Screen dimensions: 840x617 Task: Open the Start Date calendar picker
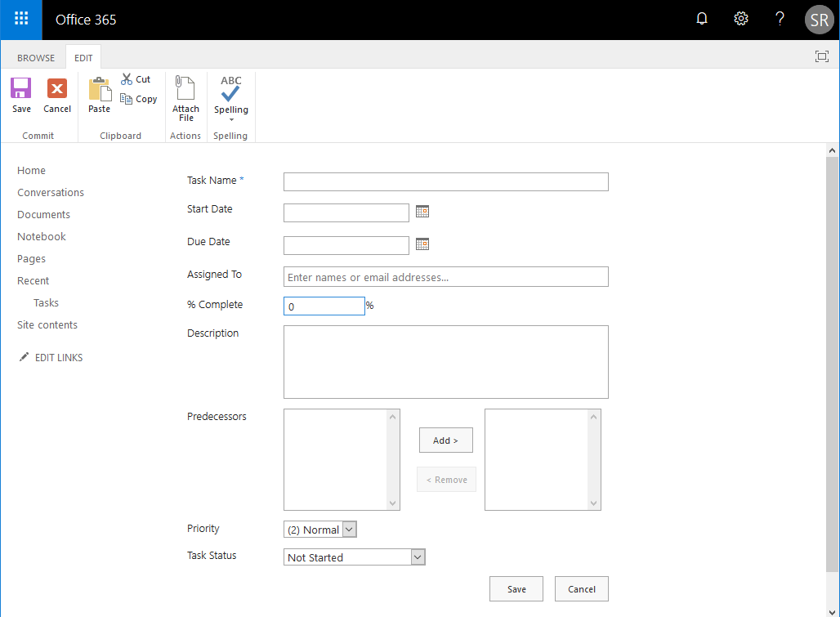422,211
